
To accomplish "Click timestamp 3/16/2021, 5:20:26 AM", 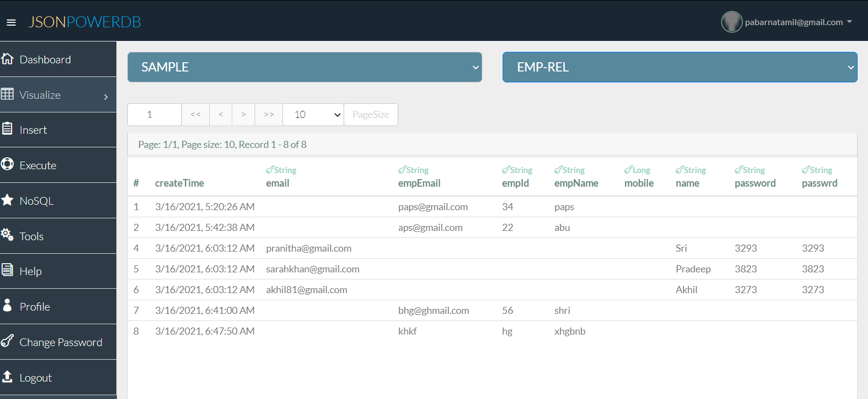I will pos(205,207).
